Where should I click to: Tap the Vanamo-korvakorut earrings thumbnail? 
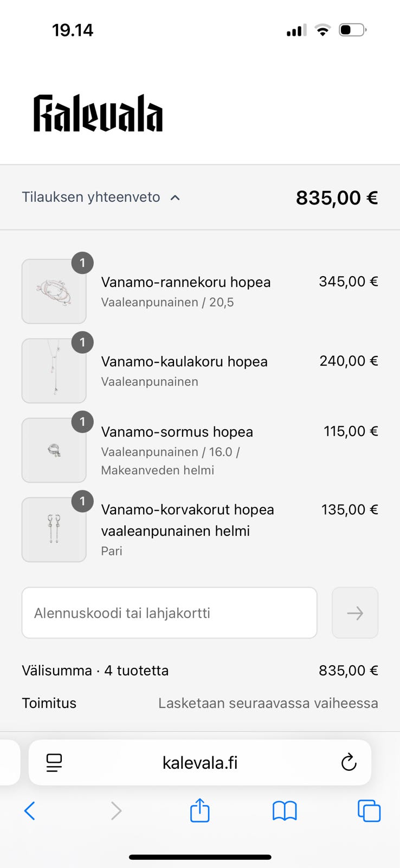click(x=54, y=529)
